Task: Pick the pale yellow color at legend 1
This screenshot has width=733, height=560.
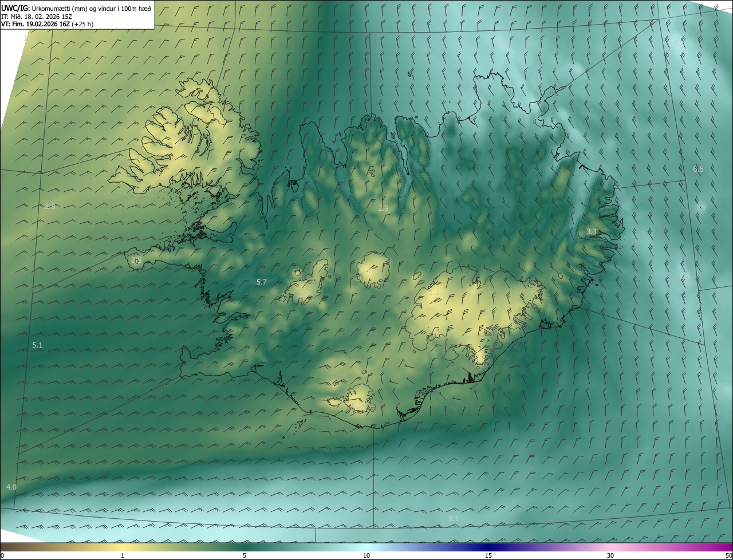Action: click(123, 547)
